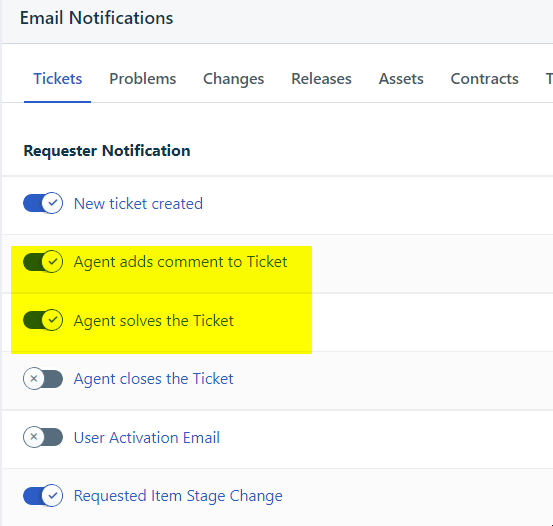Image resolution: width=553 pixels, height=526 pixels.
Task: Open Agent adds comment to Ticket link
Action: click(180, 262)
